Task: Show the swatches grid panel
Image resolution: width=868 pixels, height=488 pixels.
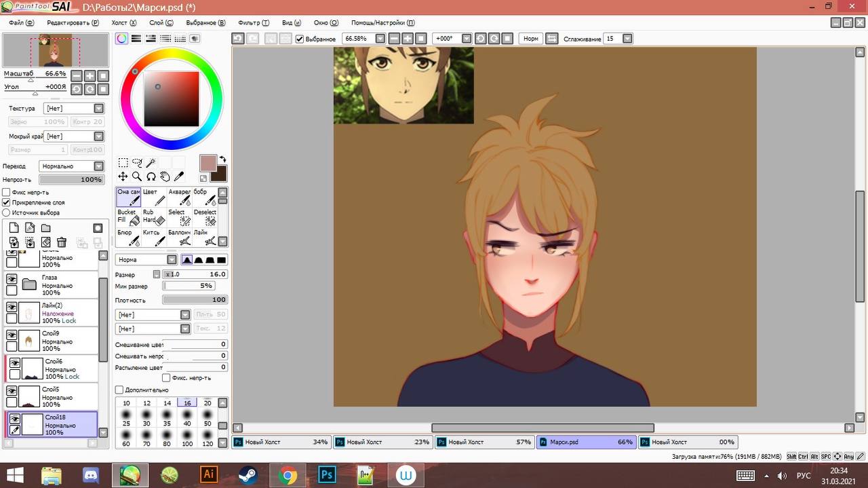Action: click(x=180, y=39)
